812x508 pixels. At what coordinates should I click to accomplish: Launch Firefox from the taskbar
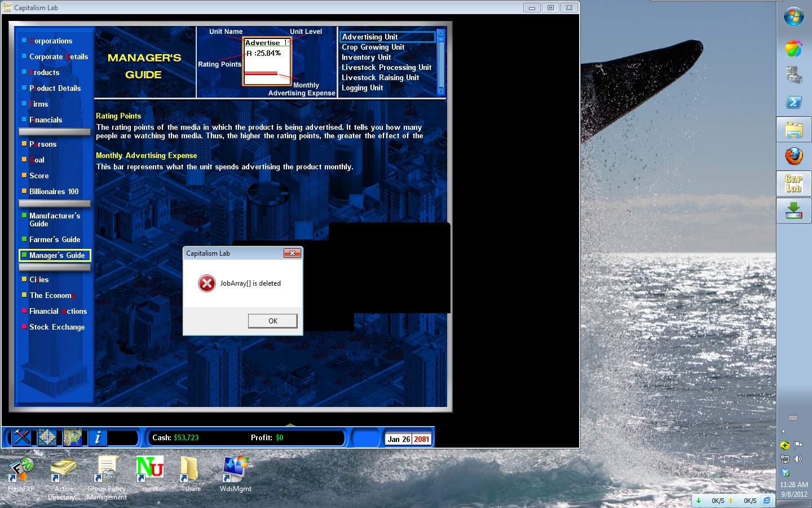click(794, 156)
